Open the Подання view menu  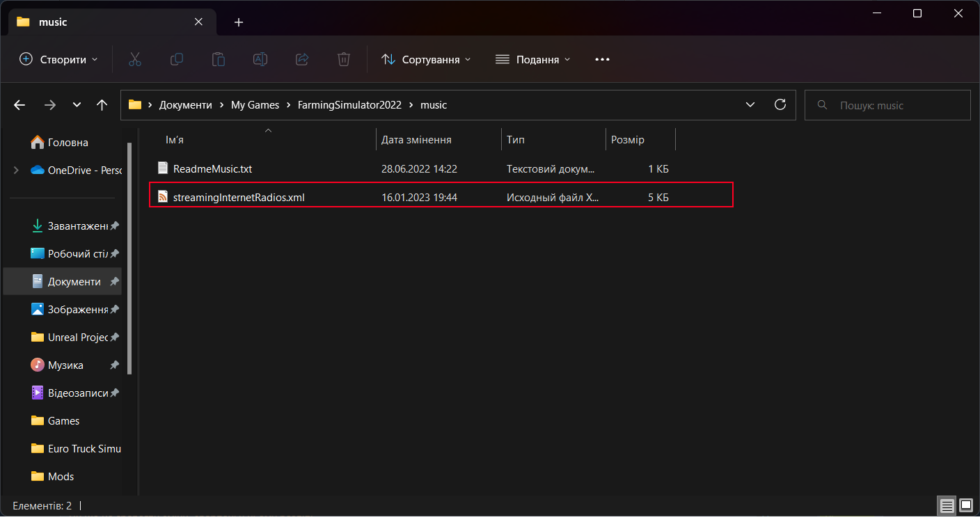click(533, 59)
